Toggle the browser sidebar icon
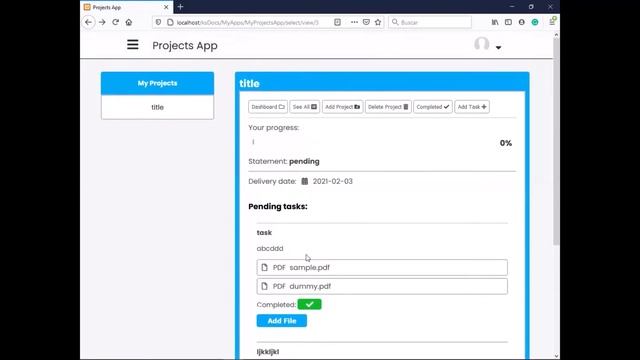This screenshot has width=640, height=360. click(508, 22)
